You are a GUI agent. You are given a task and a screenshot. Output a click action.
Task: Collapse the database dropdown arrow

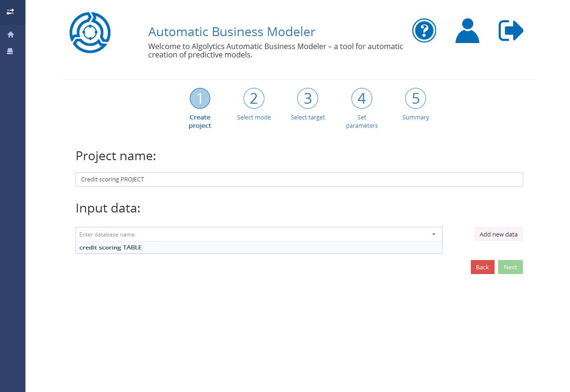point(434,234)
